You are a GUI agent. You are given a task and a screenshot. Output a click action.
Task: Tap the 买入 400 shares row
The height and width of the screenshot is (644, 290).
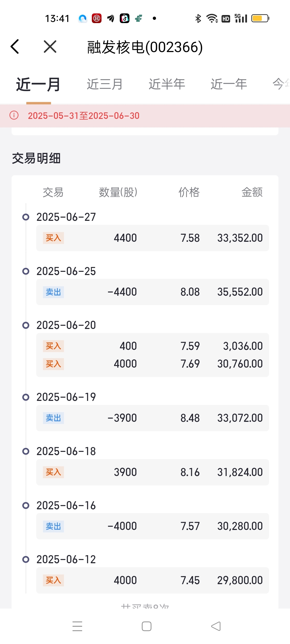point(153,346)
